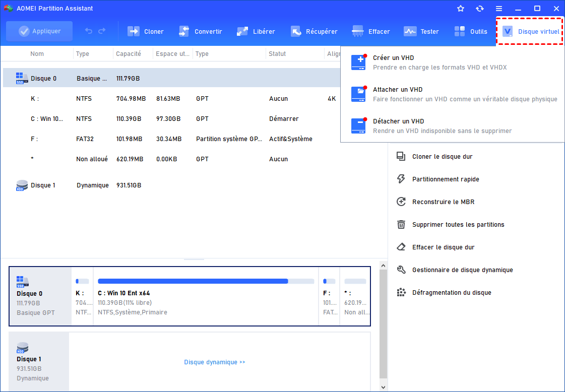Image resolution: width=565 pixels, height=392 pixels.
Task: Select the unallocated * : block in disk map
Action: [x=355, y=296]
